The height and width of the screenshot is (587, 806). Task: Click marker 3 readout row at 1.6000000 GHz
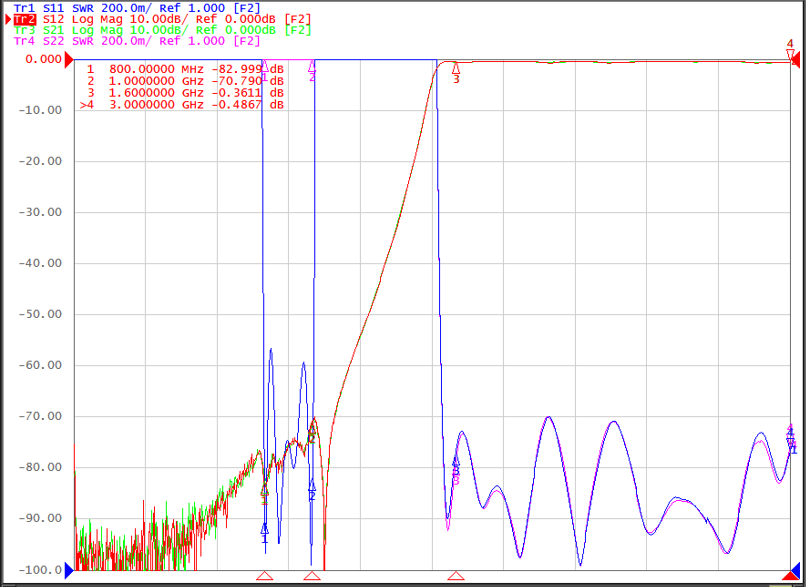point(185,93)
